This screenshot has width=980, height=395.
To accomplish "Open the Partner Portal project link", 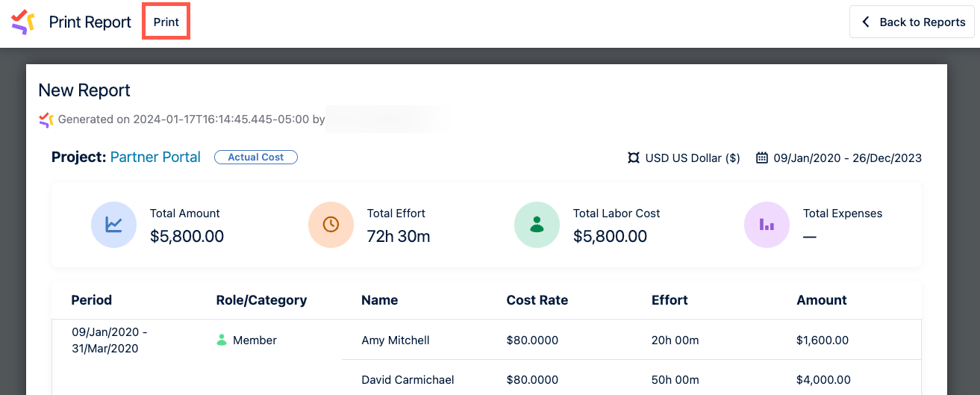I will [x=155, y=157].
